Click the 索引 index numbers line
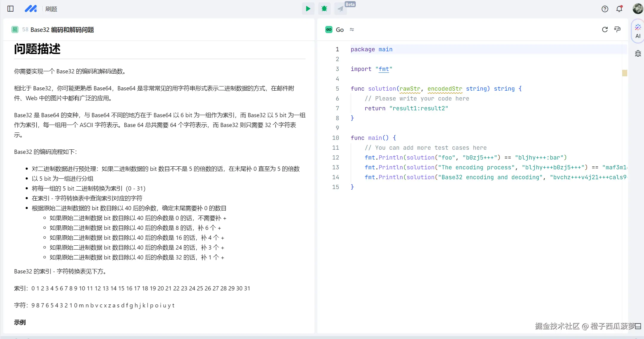Screen dimensions: 644x339 pos(132,288)
